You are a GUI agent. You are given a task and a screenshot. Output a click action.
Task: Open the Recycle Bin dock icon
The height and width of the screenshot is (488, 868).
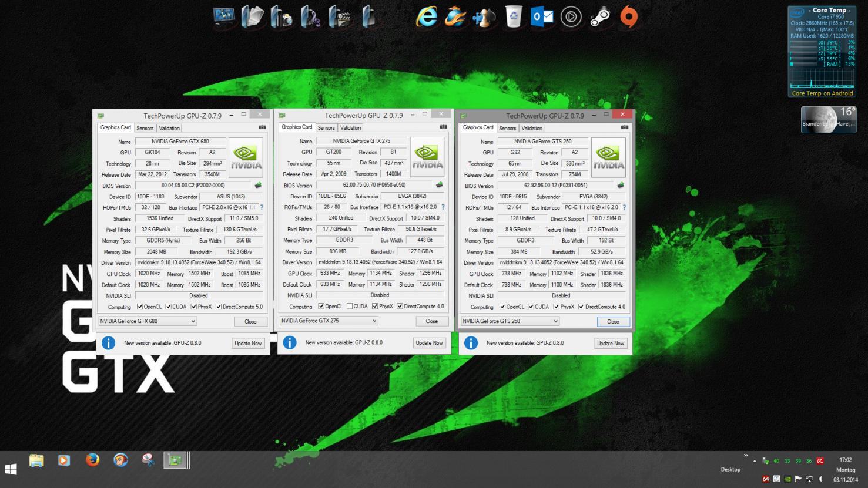514,17
